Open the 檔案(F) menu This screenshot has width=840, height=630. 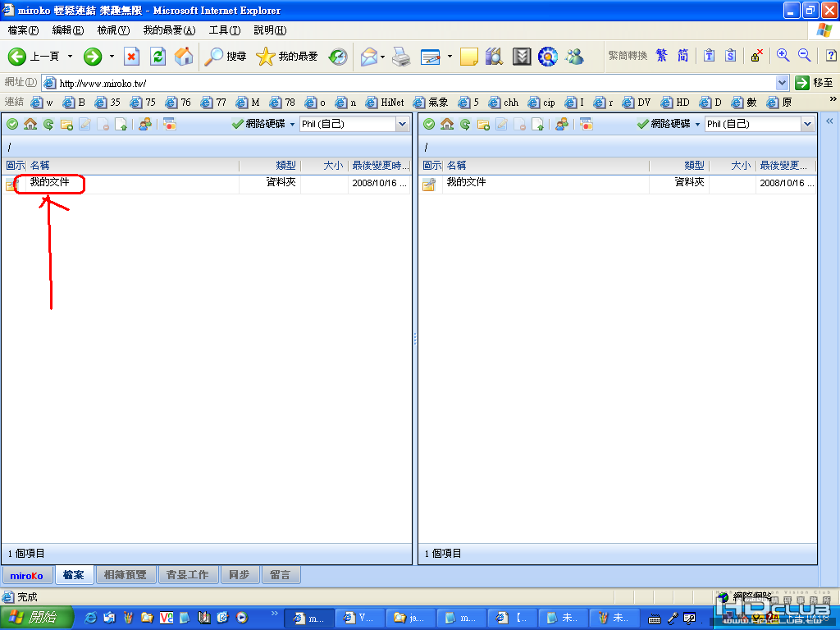tap(23, 30)
